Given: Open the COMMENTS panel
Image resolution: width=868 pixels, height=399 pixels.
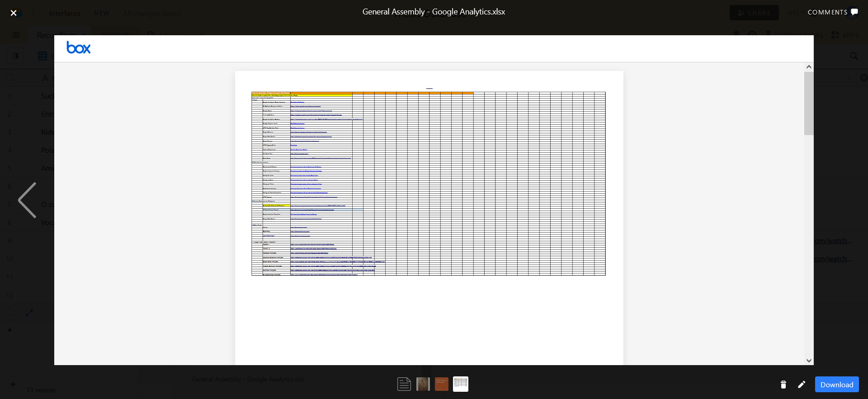Looking at the screenshot, I should click(x=833, y=12).
